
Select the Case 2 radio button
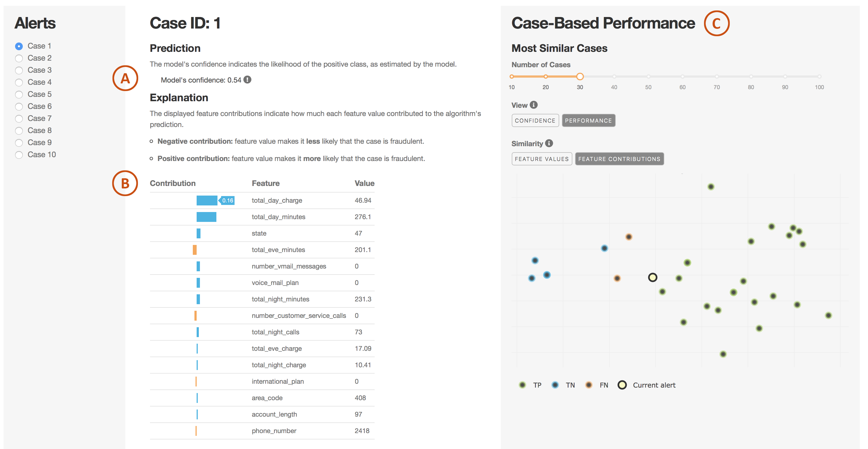[x=19, y=58]
